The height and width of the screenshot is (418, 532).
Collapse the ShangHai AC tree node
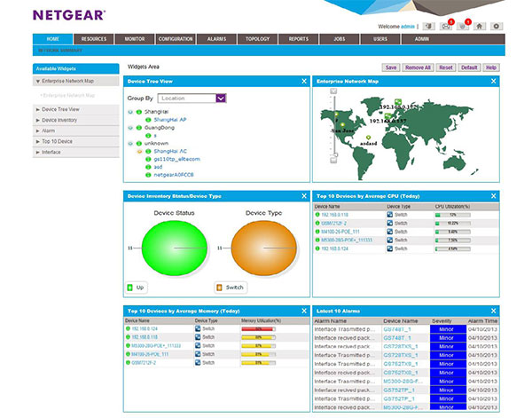click(139, 152)
